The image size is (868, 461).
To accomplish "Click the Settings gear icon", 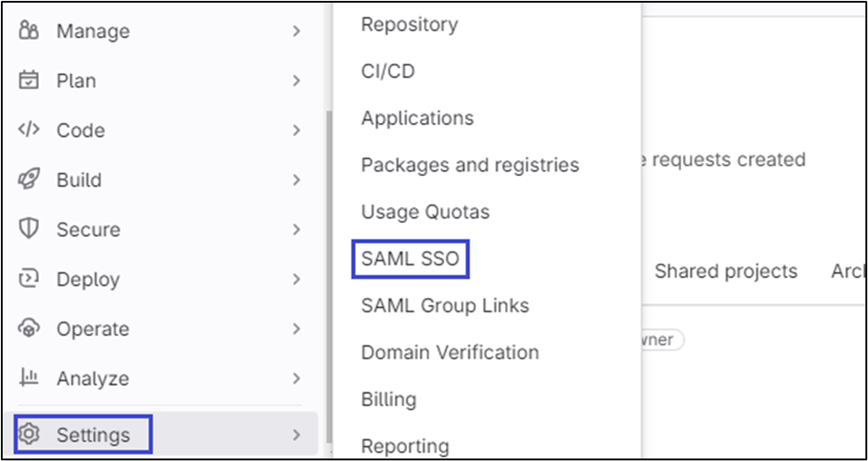I will point(29,434).
